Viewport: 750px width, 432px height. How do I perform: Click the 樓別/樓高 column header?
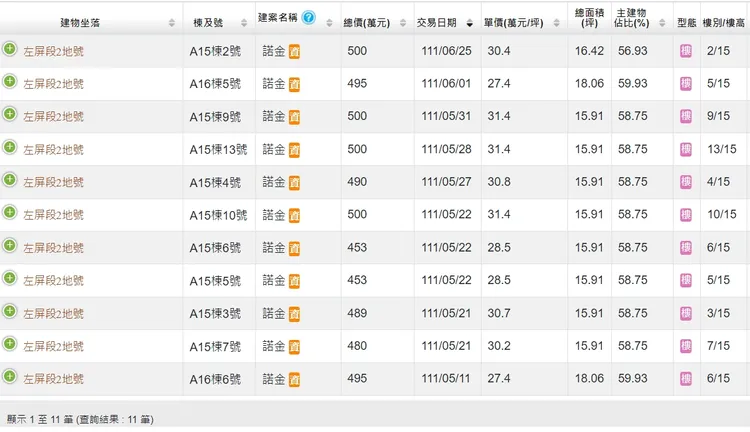point(724,23)
